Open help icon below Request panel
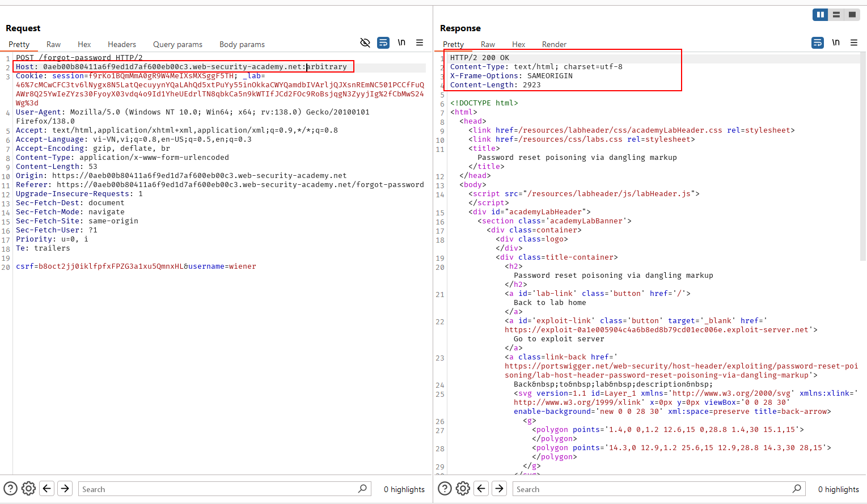 pyautogui.click(x=10, y=488)
